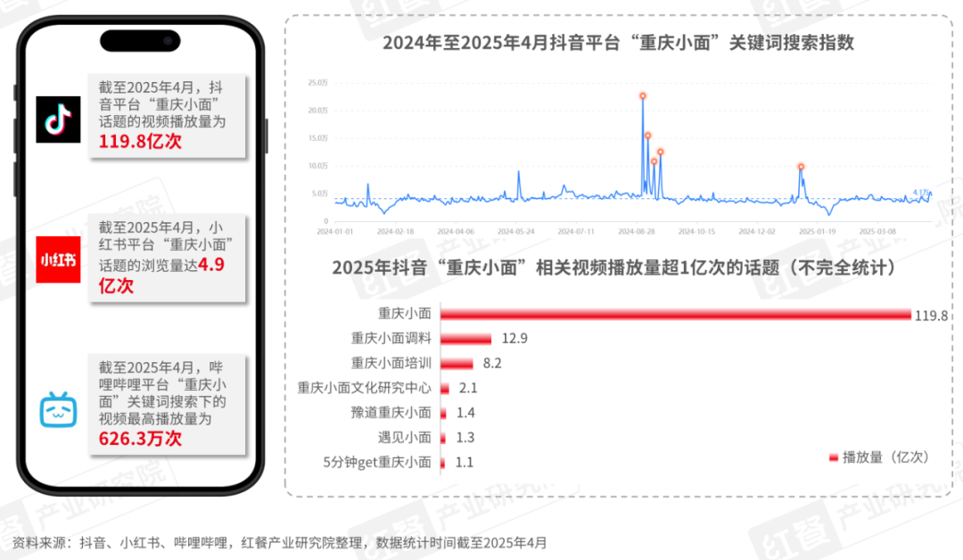
Task: Click the phone's camera notch
Action: point(140,41)
